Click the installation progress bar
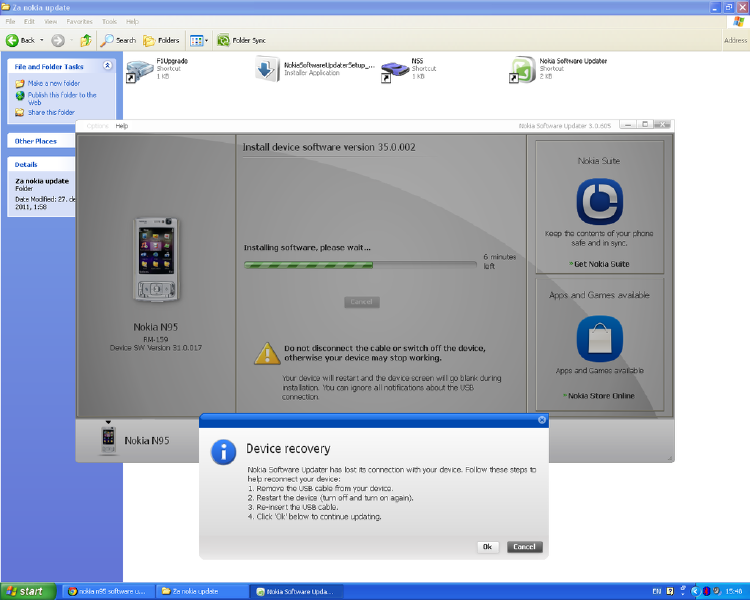Image resolution: width=750 pixels, height=600 pixels. [x=360, y=265]
